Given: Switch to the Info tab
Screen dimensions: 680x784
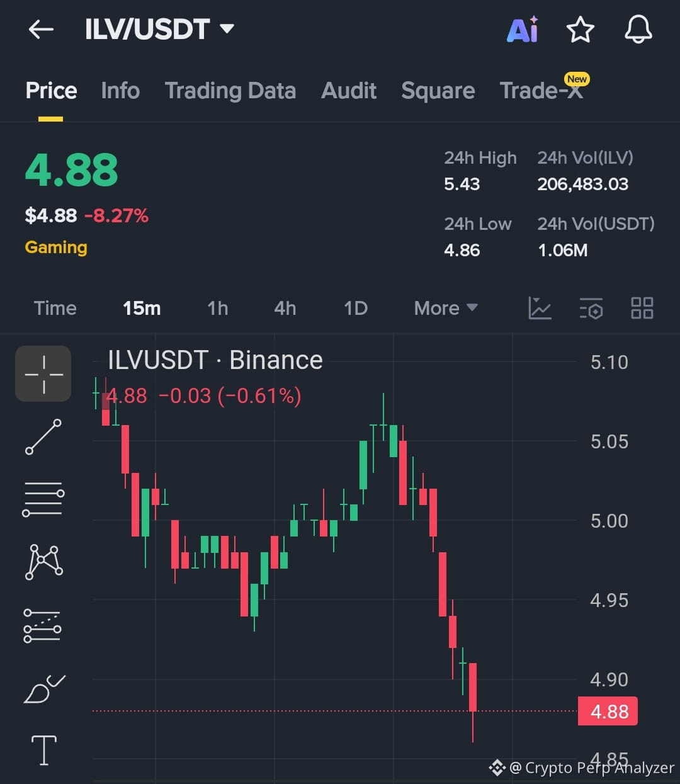Looking at the screenshot, I should tap(120, 91).
